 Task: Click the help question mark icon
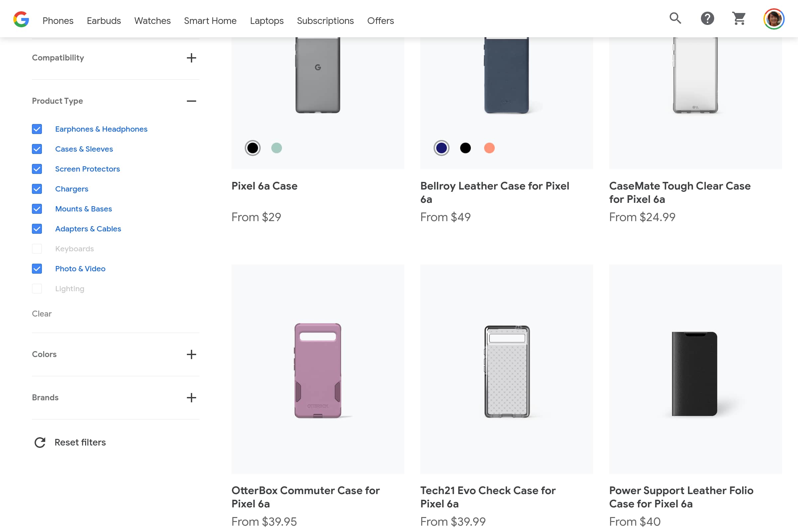click(x=708, y=18)
